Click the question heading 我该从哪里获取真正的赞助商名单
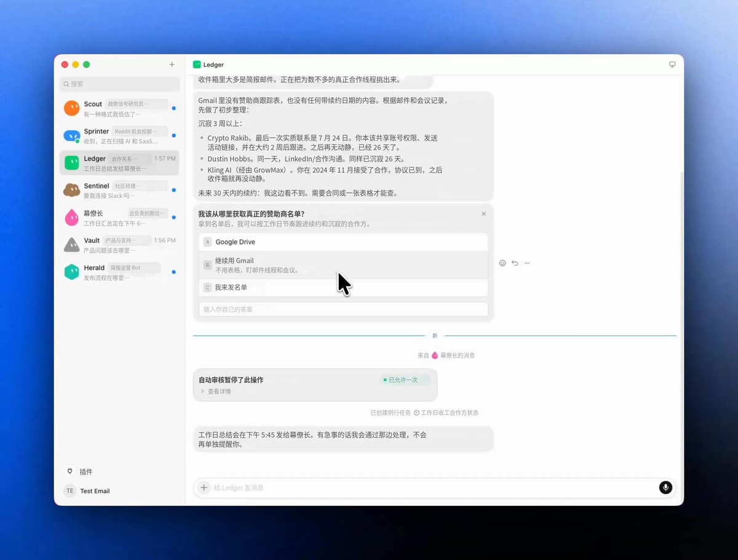738x560 pixels. pos(251,214)
